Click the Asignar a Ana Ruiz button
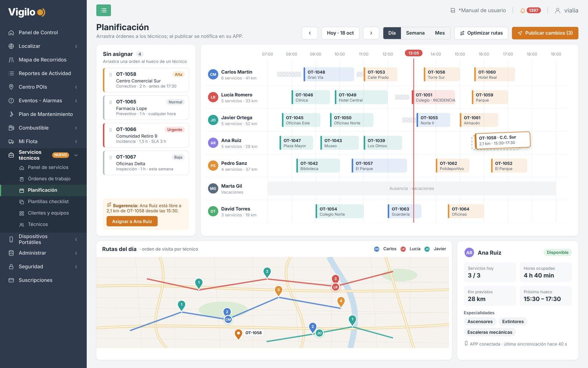588x368 pixels. (x=132, y=221)
